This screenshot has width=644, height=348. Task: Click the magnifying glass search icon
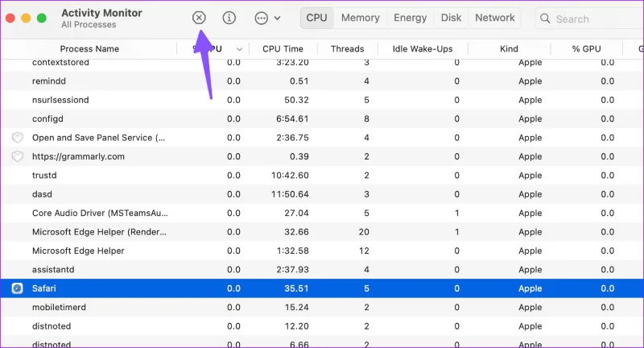pyautogui.click(x=545, y=19)
